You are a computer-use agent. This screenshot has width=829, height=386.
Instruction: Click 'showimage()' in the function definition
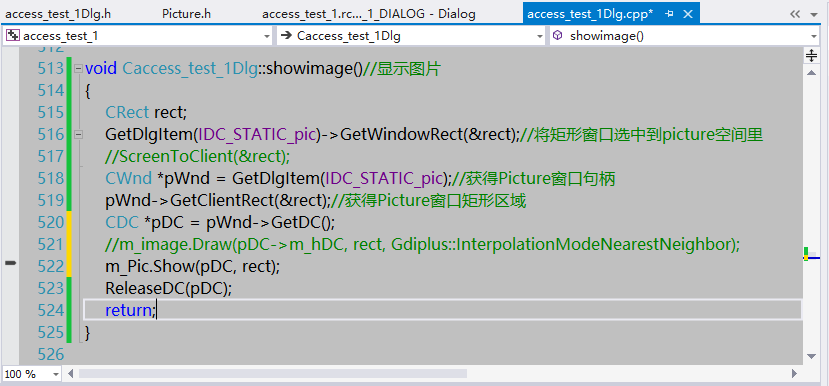(314, 69)
